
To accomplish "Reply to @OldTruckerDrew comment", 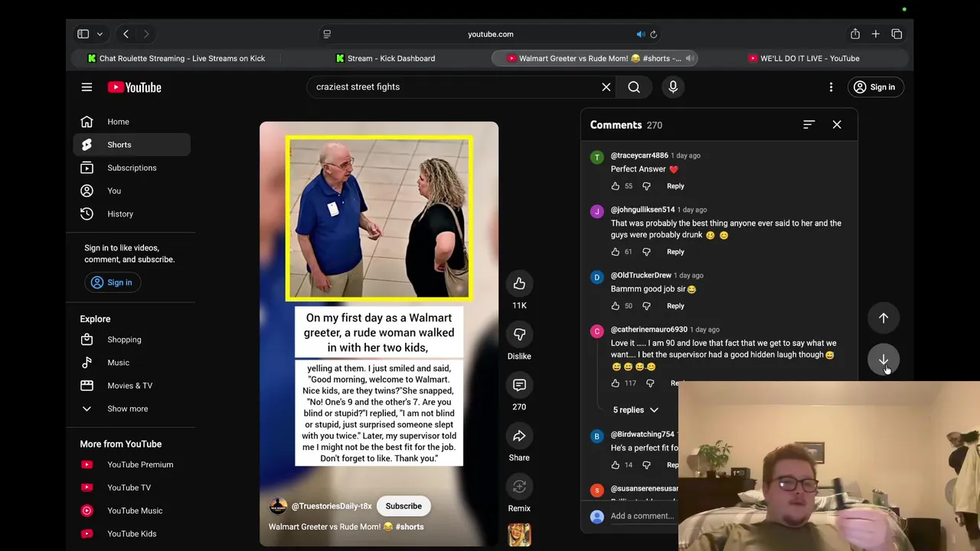I will click(x=675, y=306).
